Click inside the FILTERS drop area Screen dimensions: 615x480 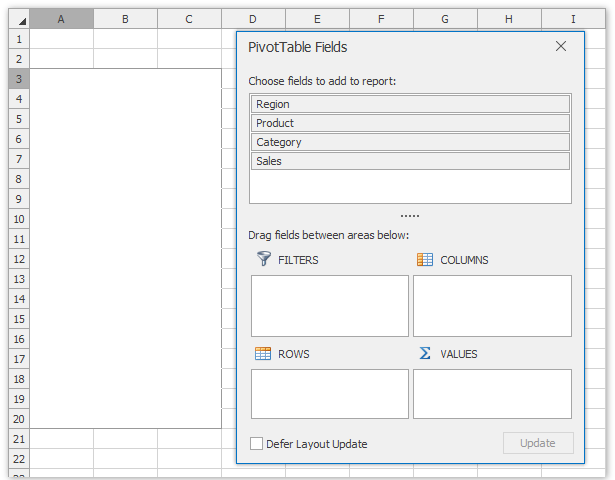(x=329, y=305)
